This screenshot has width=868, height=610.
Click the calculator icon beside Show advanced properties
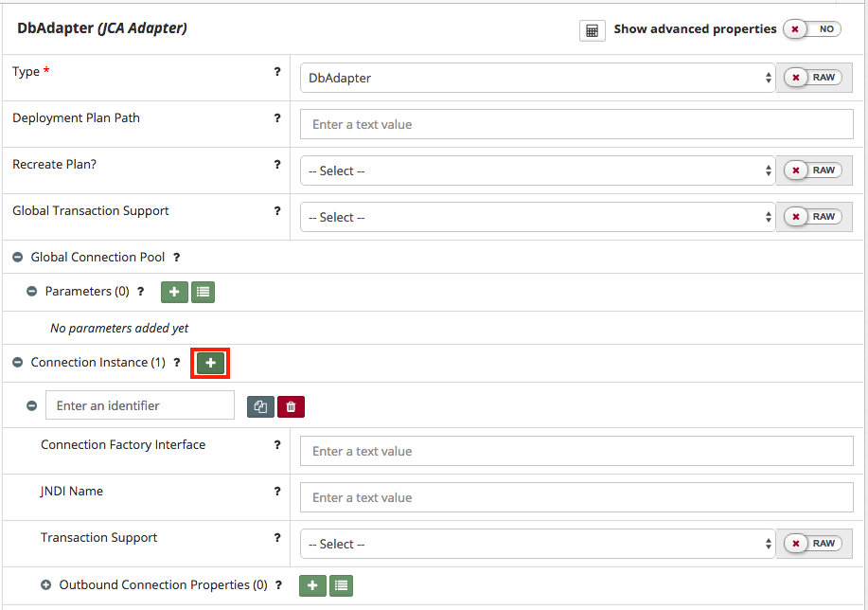click(x=592, y=30)
